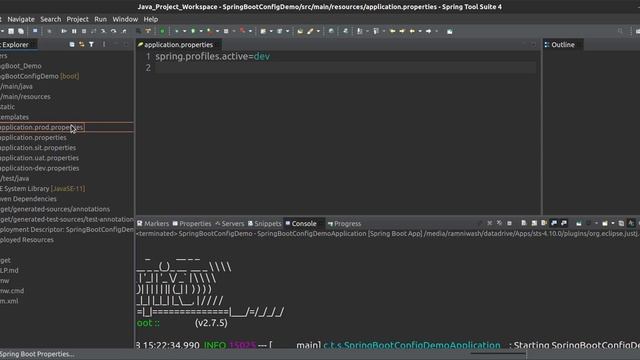Toggle Show Console on standard error change
Screen dimensions: 640x360
coord(564,223)
